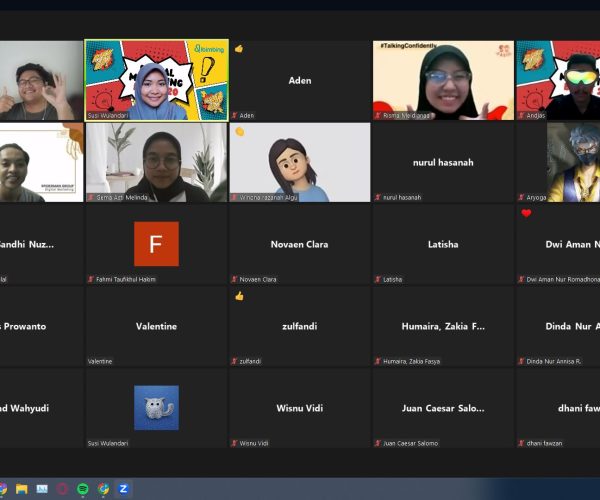Click the 'Wahyudi' participant name
Screen dimensions: 600x500
(30, 408)
